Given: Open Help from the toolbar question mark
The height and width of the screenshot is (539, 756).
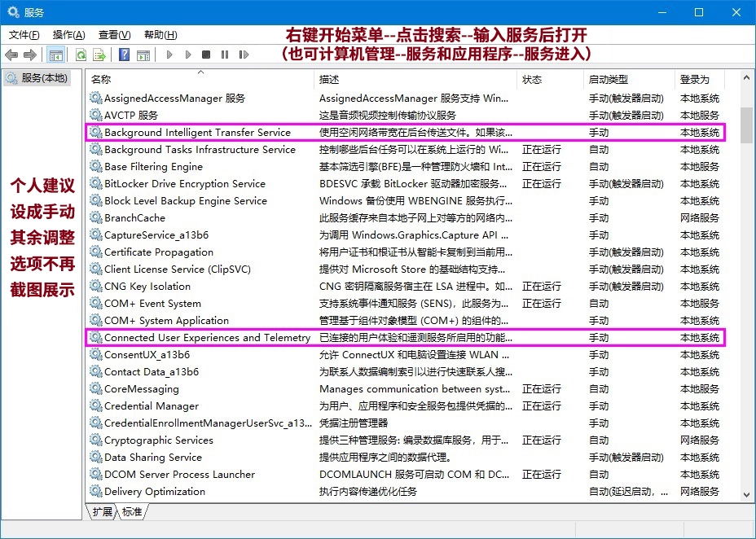Looking at the screenshot, I should click(125, 55).
